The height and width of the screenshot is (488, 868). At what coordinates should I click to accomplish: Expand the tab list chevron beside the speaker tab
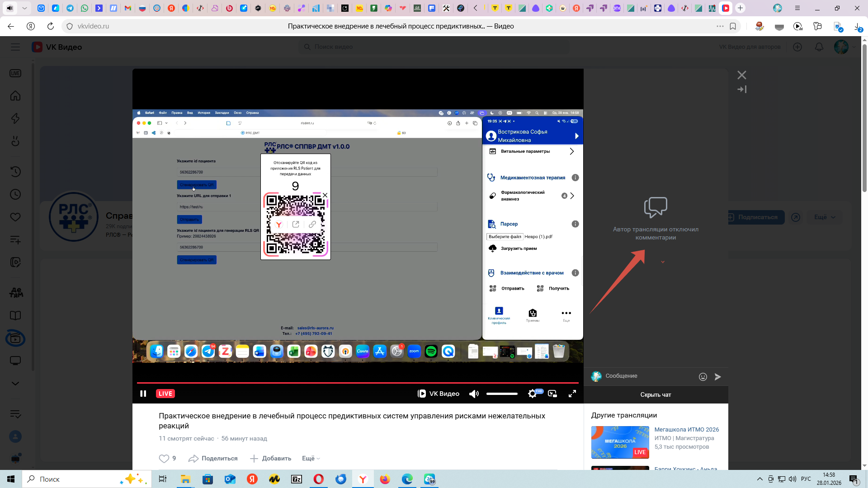click(24, 8)
